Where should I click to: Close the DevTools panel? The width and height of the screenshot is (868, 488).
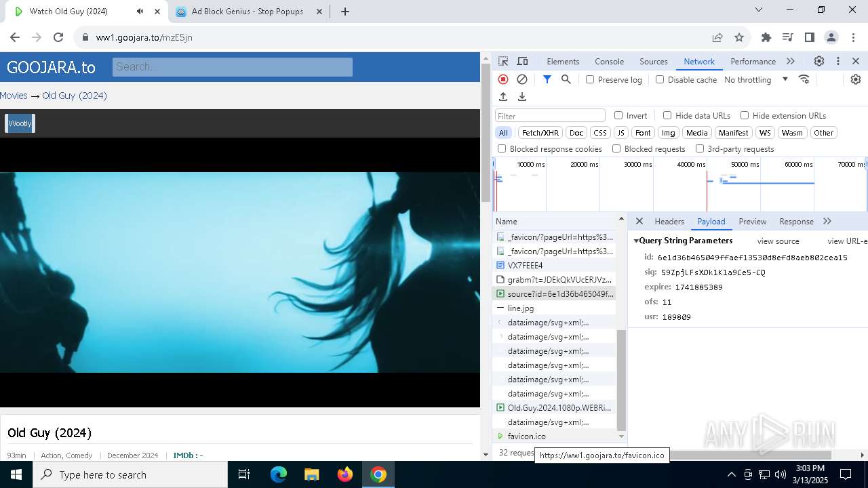pos(856,61)
